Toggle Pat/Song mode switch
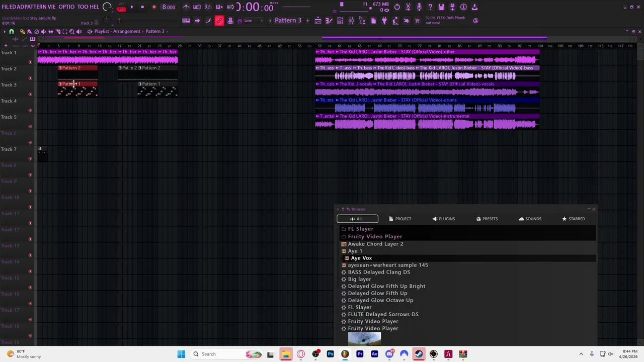The image size is (644, 362). [121, 8]
